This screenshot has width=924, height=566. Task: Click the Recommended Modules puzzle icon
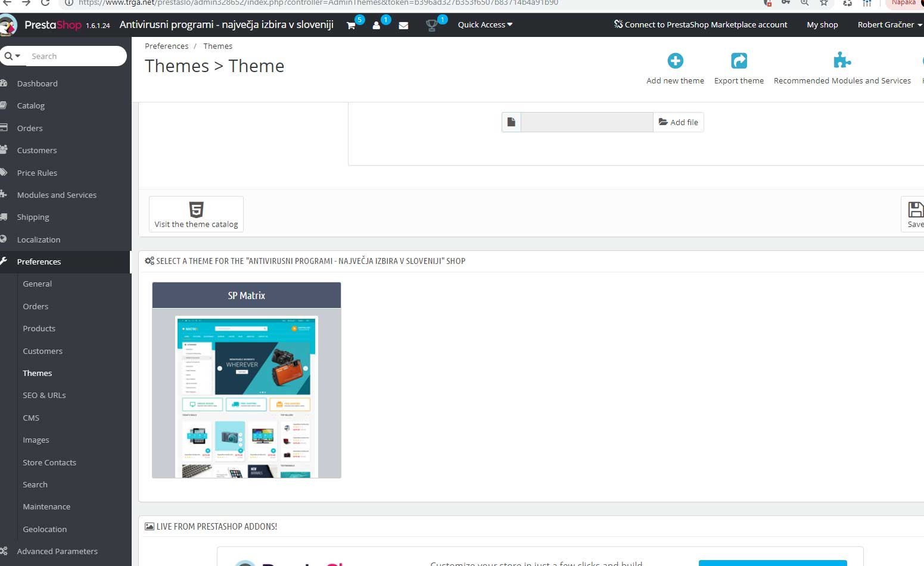pos(842,61)
